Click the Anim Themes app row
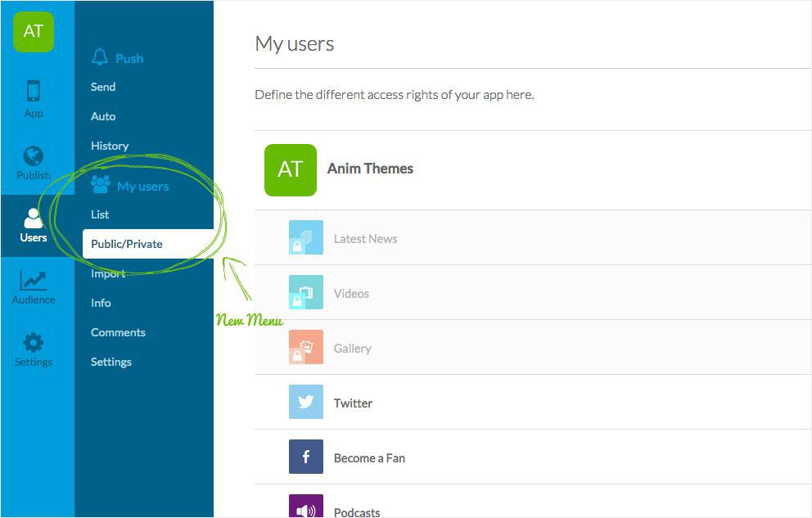 (x=370, y=169)
